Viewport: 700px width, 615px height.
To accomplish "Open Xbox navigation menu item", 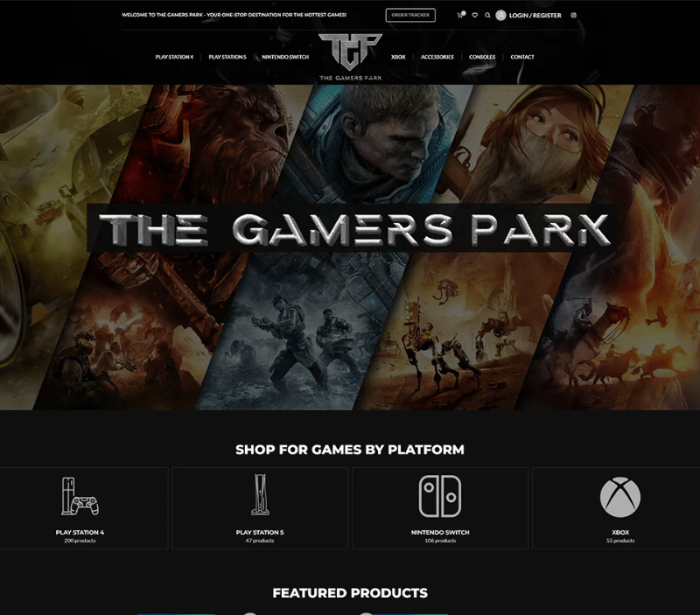I will tap(398, 57).
